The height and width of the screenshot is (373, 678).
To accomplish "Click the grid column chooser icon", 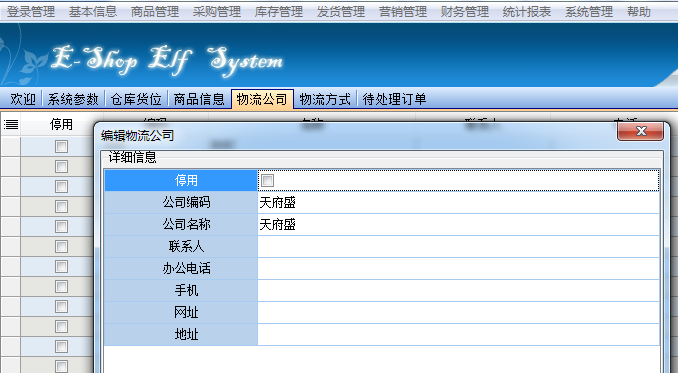I will (11, 125).
